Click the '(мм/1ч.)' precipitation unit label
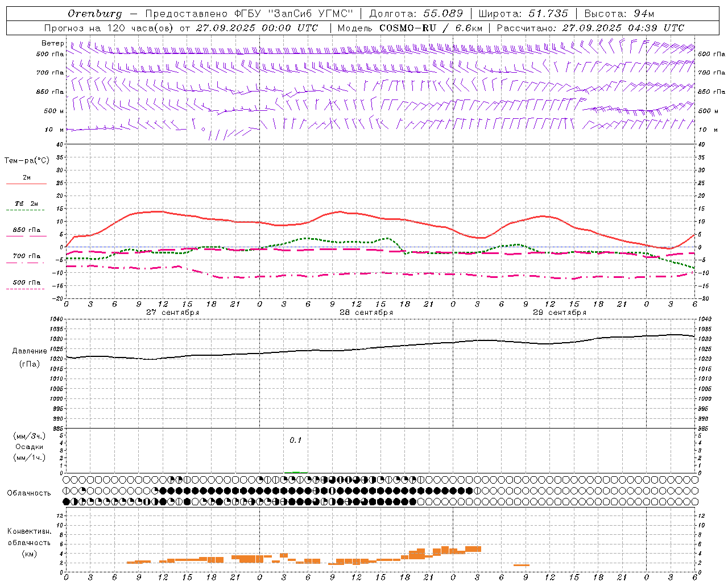 pos(30,458)
